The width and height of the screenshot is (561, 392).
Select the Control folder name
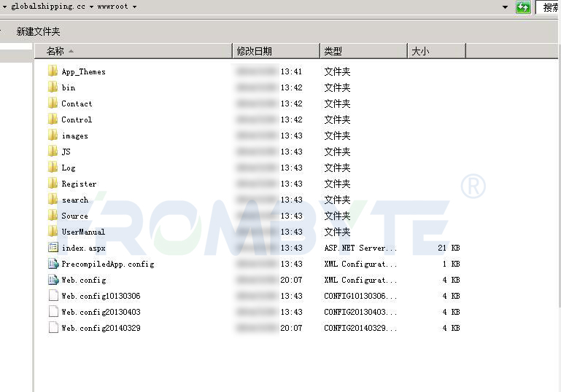[77, 119]
